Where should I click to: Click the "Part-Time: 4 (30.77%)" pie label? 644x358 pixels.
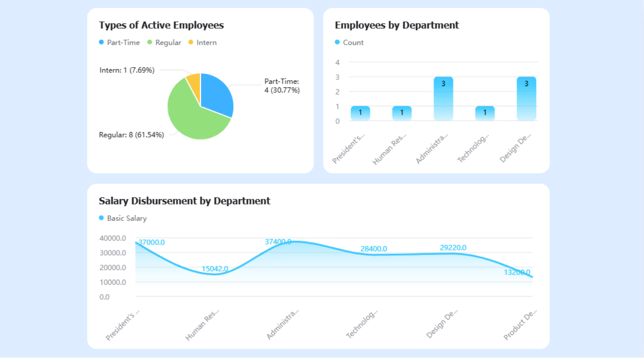click(282, 86)
